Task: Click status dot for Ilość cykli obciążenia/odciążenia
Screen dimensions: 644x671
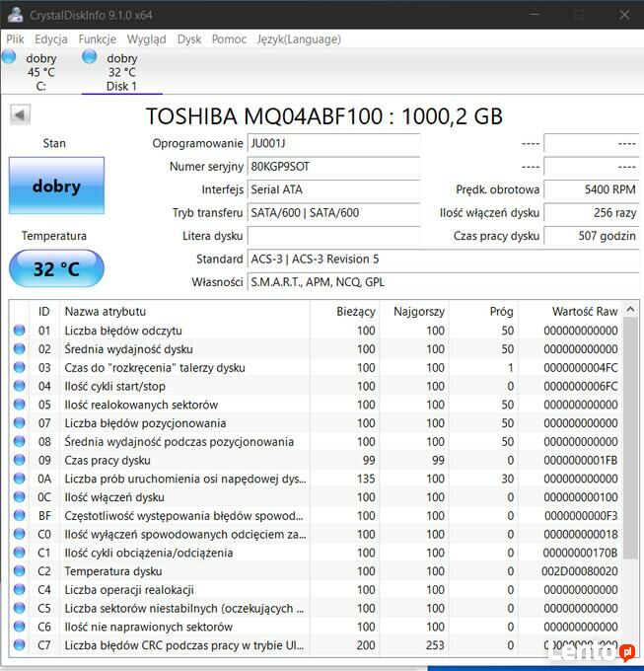Action: click(20, 553)
